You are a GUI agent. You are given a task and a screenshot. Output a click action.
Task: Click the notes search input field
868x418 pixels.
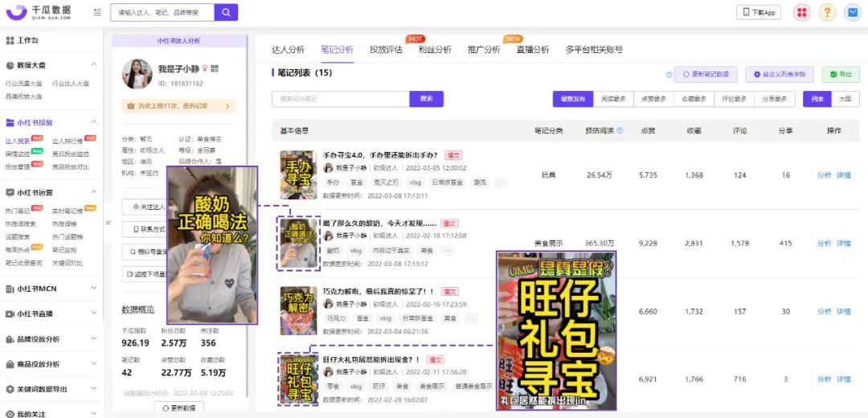341,99
